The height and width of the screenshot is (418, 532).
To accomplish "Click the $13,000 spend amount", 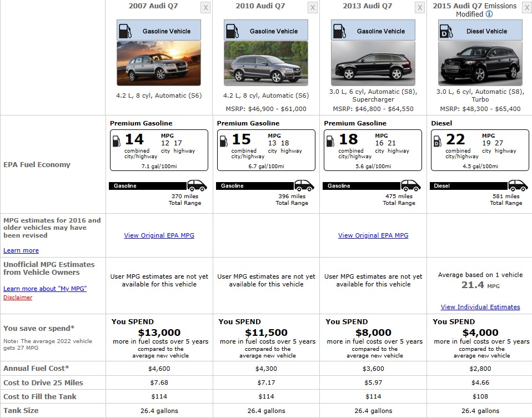I will pyautogui.click(x=159, y=333).
